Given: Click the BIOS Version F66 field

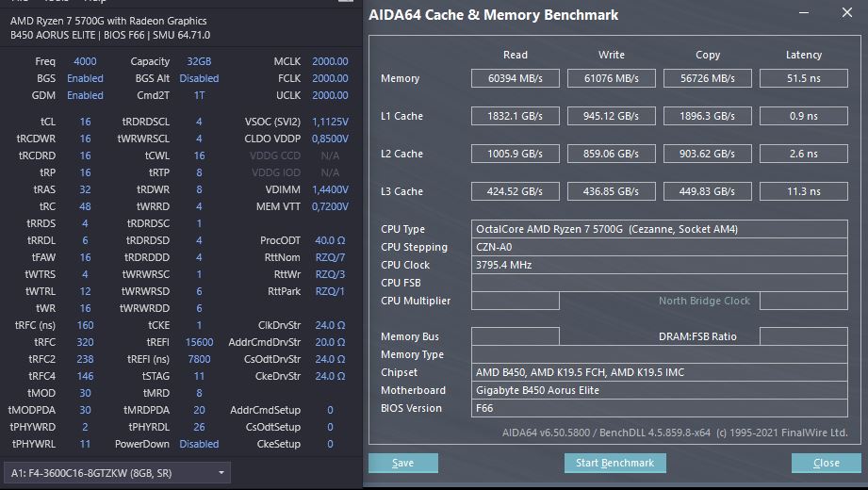Looking at the screenshot, I should click(x=659, y=408).
